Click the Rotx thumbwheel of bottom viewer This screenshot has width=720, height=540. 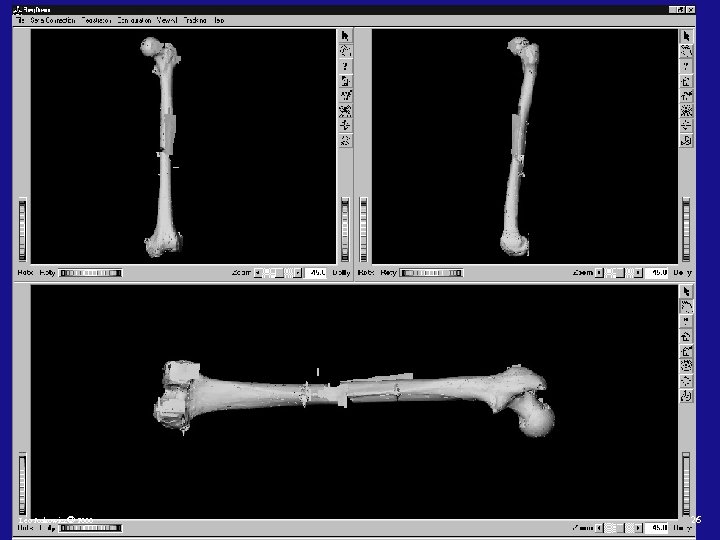(22, 484)
